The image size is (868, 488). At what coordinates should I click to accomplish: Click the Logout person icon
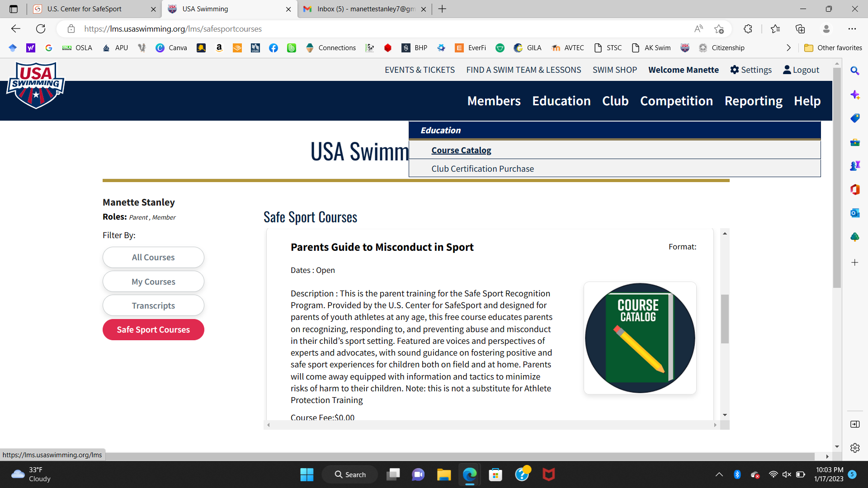click(787, 70)
